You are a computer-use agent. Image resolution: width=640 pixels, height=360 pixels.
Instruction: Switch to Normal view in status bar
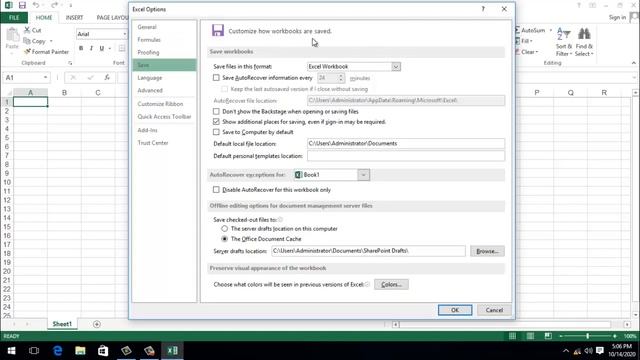click(x=512, y=336)
